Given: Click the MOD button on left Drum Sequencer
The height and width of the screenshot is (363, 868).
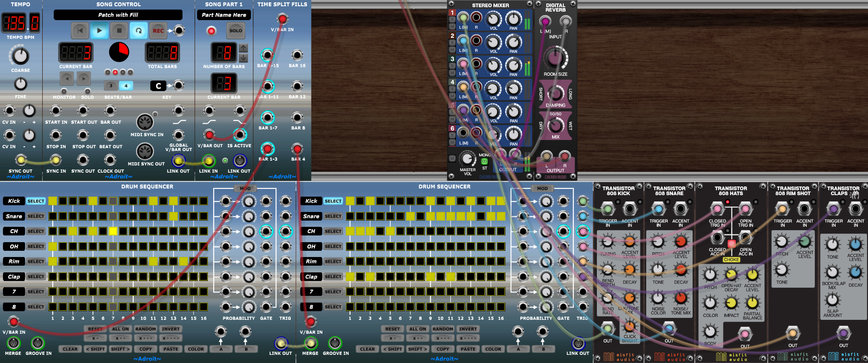Looking at the screenshot, I should tap(245, 188).
